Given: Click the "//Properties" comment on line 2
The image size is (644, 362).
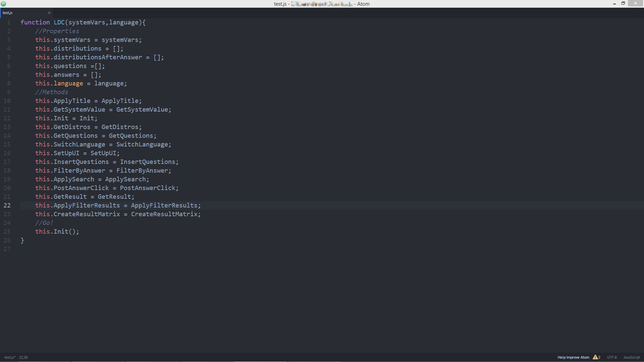Looking at the screenshot, I should tap(57, 31).
